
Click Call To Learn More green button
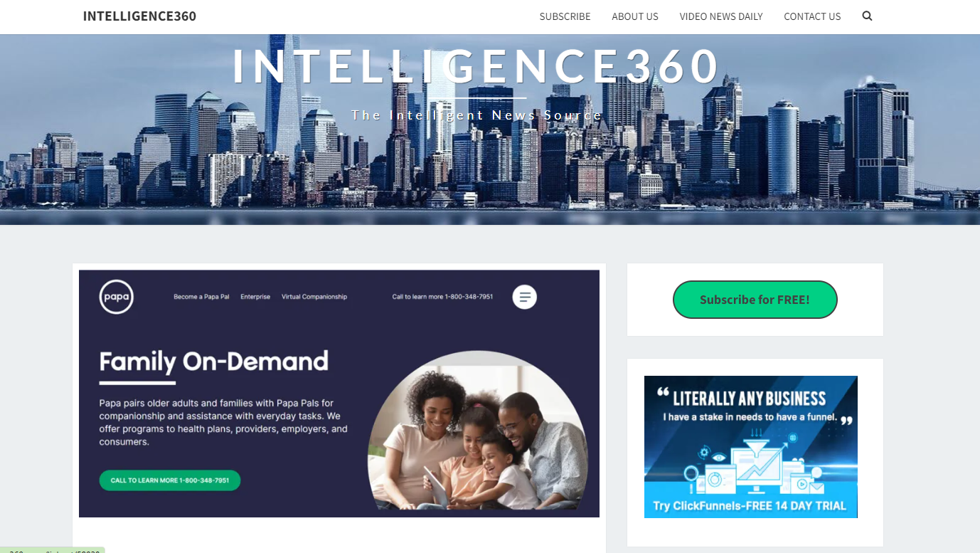170,480
